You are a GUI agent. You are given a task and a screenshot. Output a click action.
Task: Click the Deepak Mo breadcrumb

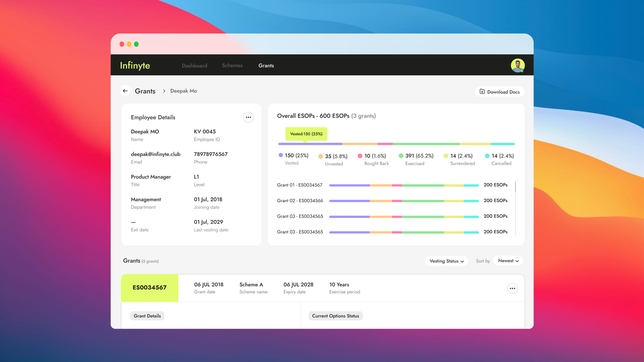(184, 91)
